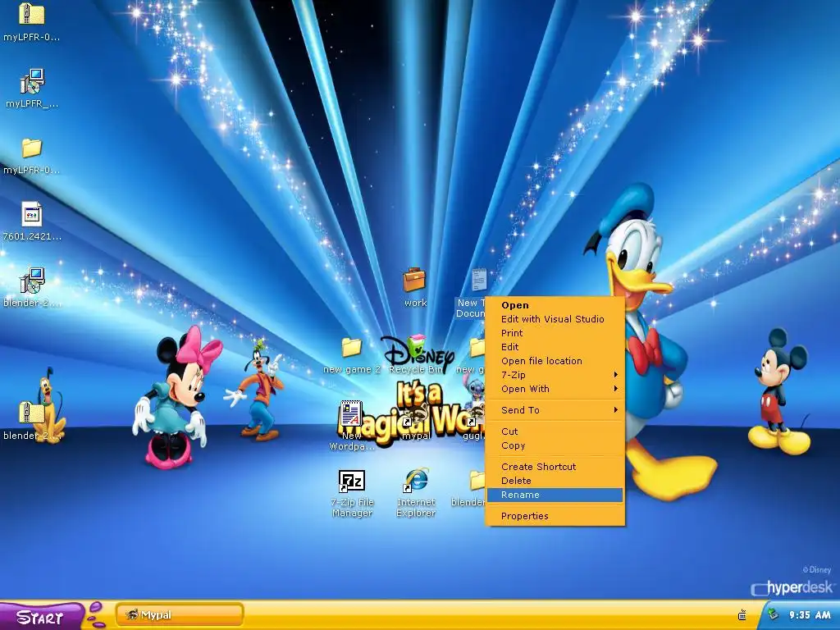Expand the Open With submenu arrow
Screen dimensions: 840x630
[615, 388]
